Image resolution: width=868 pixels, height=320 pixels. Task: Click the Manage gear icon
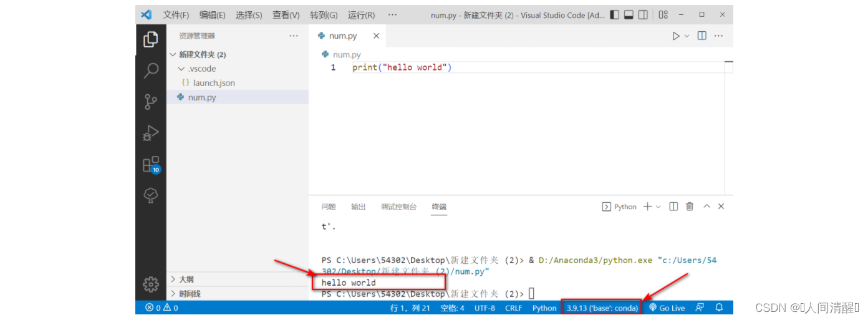150,285
